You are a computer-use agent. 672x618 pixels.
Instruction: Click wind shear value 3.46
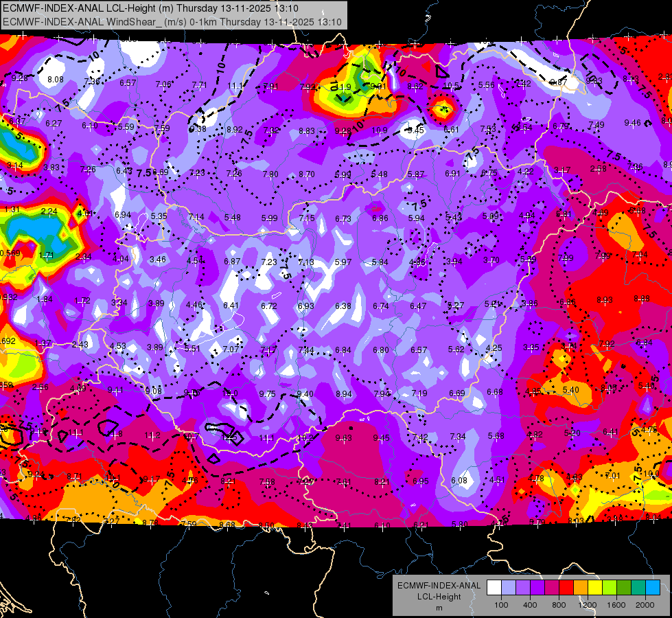158,260
